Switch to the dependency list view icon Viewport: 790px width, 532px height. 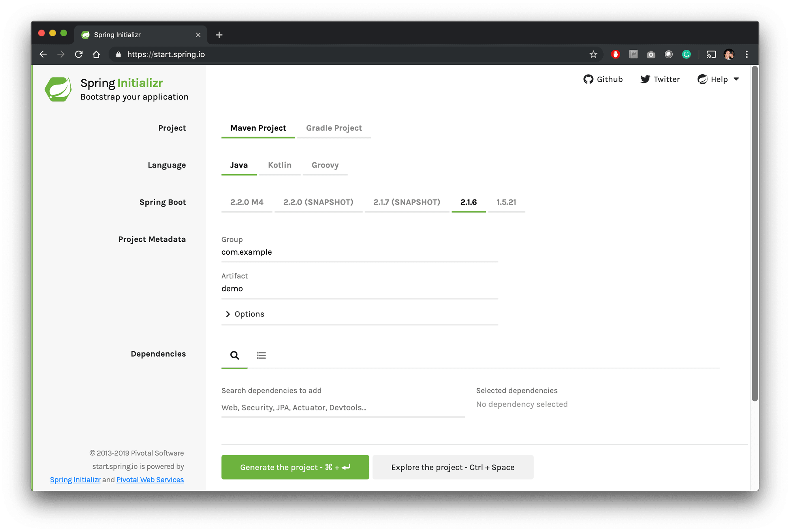(x=261, y=355)
